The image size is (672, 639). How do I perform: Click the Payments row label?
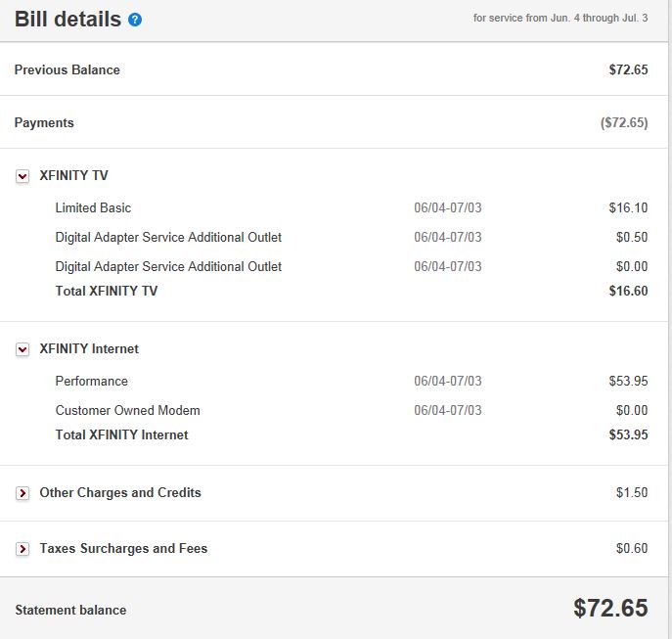44,122
